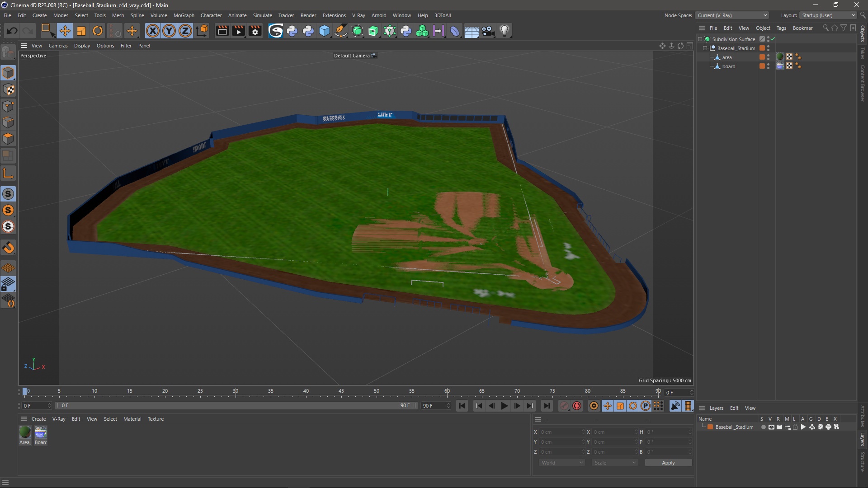Image resolution: width=868 pixels, height=488 pixels.
Task: Select the Area material thumbnail
Action: (25, 432)
